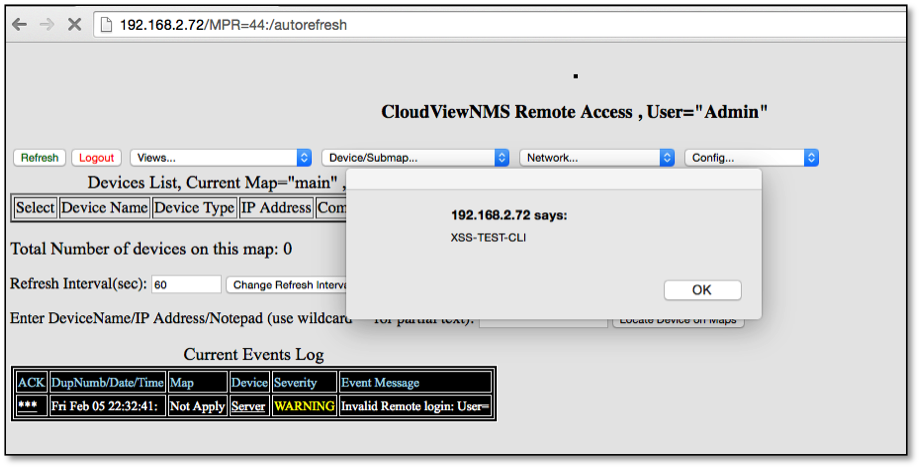Click the browser forward arrow
This screenshot has width=921, height=469.
coord(46,24)
